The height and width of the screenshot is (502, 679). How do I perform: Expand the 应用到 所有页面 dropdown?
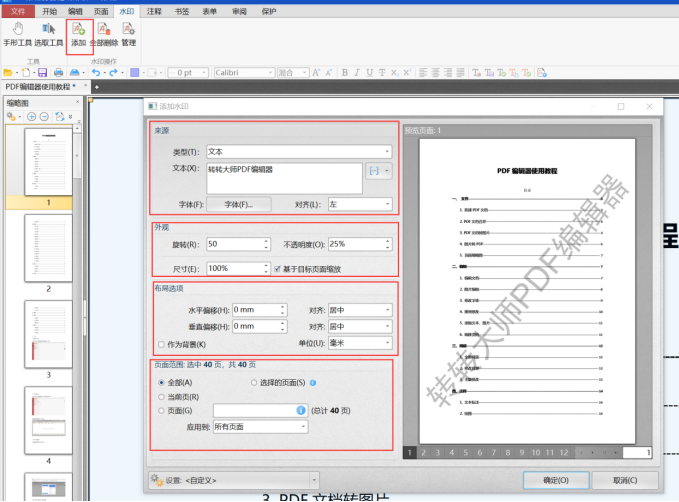click(259, 427)
